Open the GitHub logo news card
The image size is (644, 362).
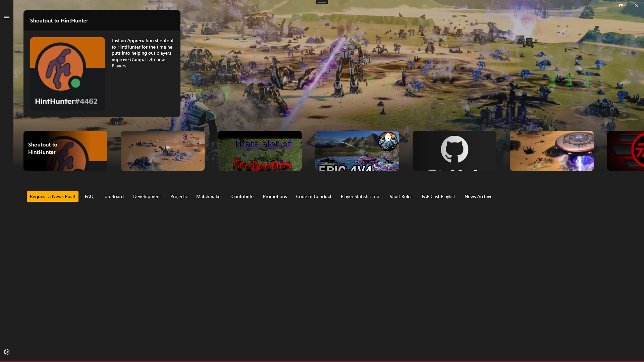454,151
